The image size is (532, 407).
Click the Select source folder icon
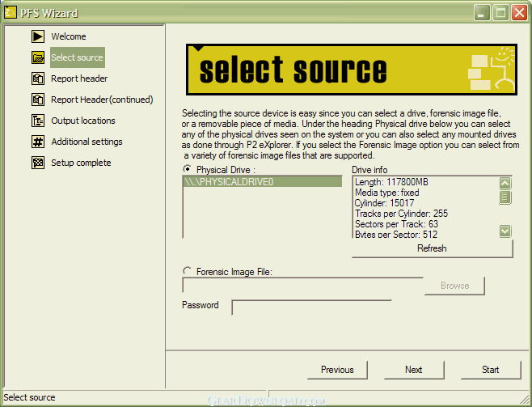(x=38, y=57)
